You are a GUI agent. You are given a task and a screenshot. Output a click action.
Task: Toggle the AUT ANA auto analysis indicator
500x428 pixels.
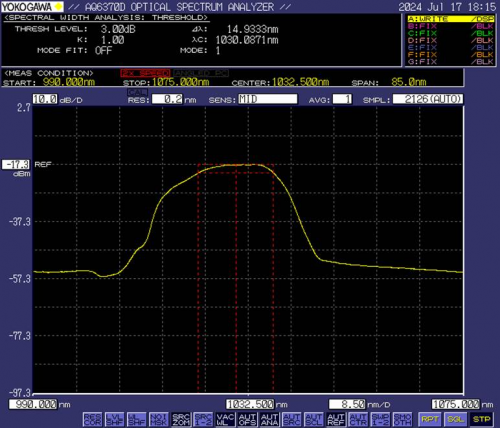(269, 419)
